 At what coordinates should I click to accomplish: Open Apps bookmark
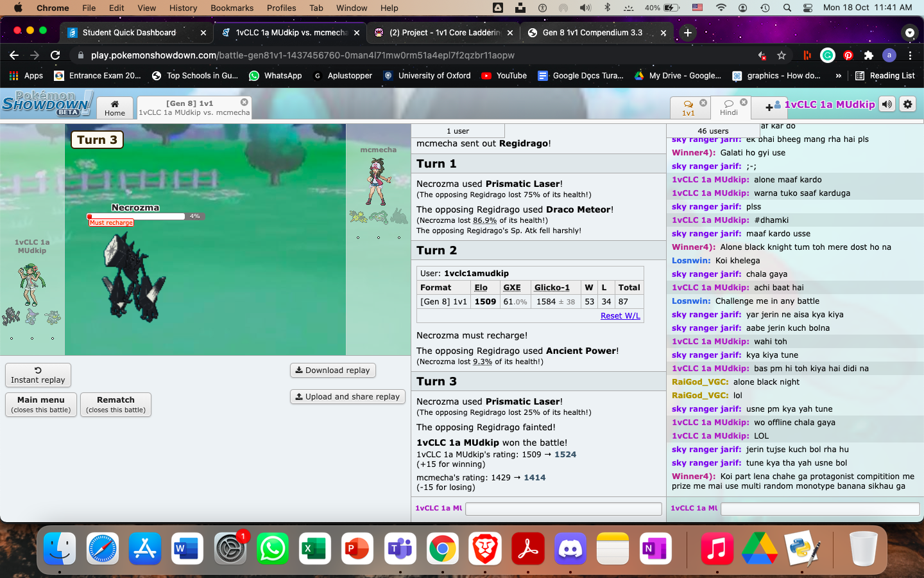tap(26, 76)
